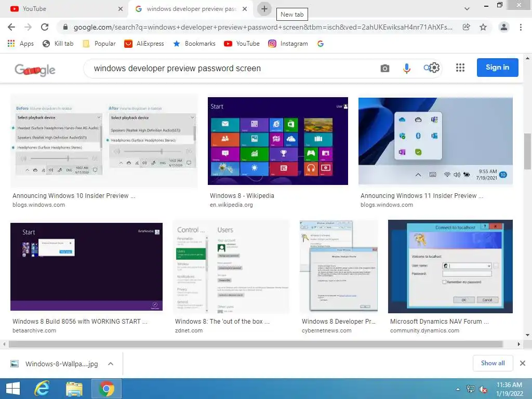
Task: Click community.dynamics.com source text
Action: pyautogui.click(x=424, y=330)
